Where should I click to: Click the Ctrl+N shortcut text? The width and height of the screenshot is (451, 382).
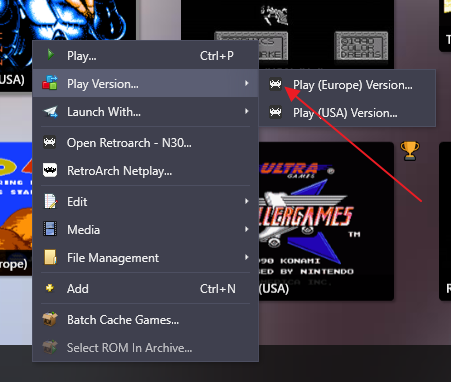[218, 289]
